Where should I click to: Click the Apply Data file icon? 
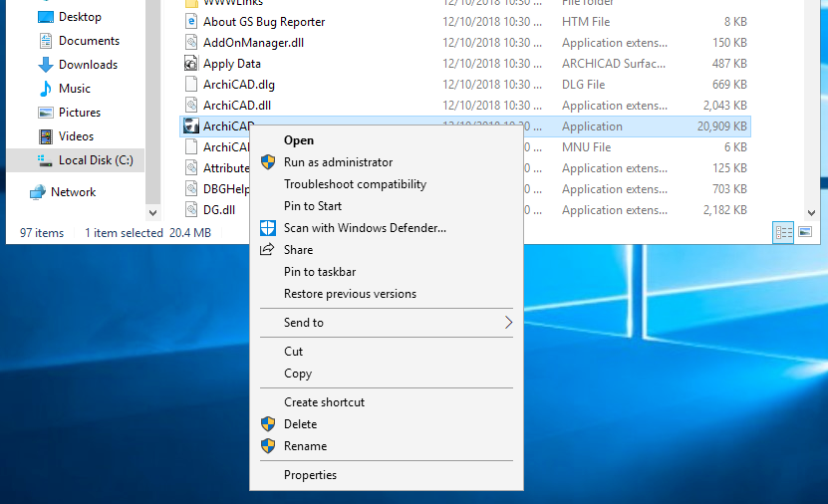[190, 64]
